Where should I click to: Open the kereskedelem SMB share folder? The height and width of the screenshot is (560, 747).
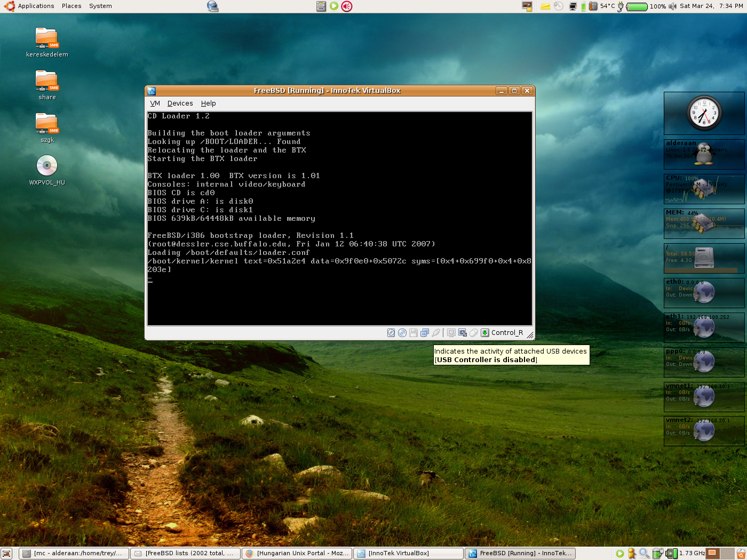tap(47, 43)
